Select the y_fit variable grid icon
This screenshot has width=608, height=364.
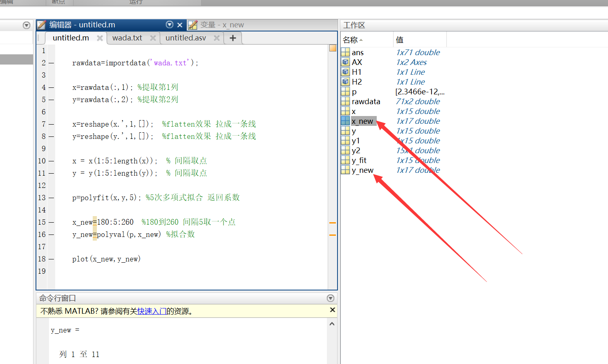[x=345, y=160]
